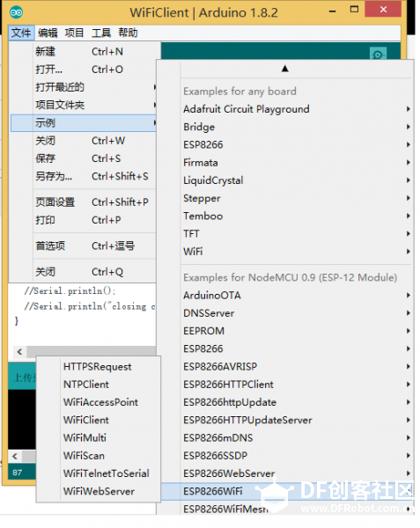Choose 打开... from file menu
Viewport: 420px width, 528px height.
(x=84, y=70)
